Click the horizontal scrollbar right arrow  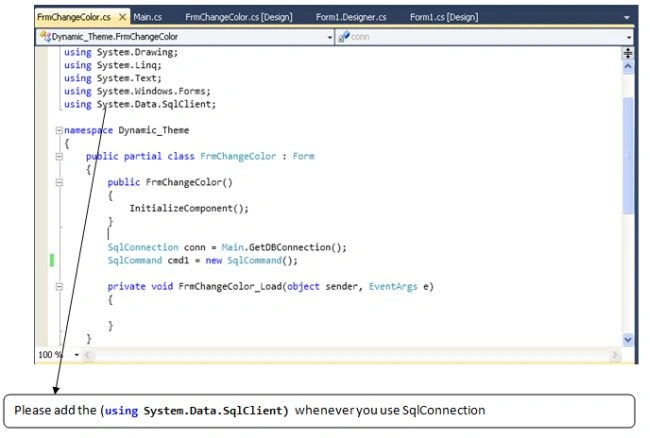tap(615, 355)
